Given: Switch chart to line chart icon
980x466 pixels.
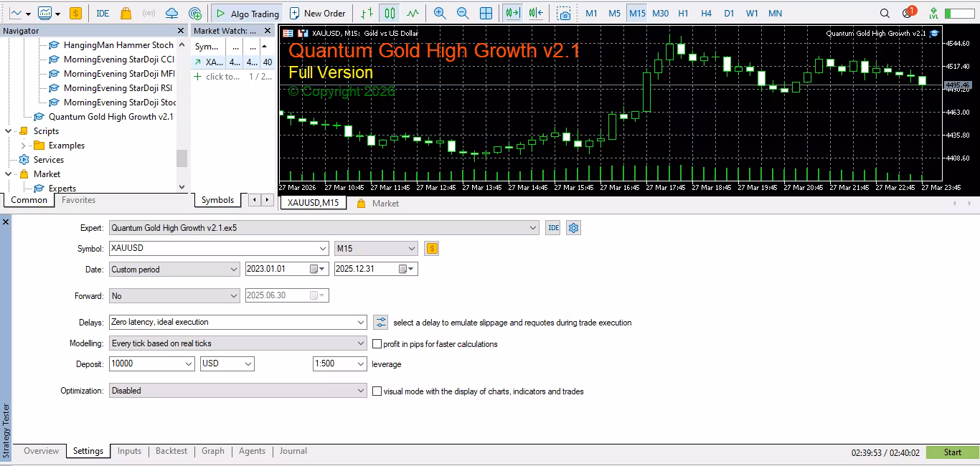Looking at the screenshot, I should pos(413,13).
